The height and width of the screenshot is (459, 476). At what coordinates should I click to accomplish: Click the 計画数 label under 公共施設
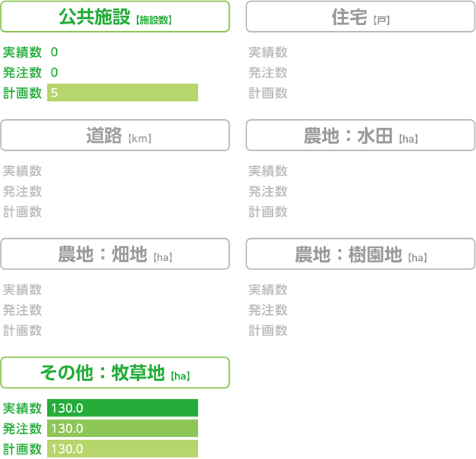[22, 93]
